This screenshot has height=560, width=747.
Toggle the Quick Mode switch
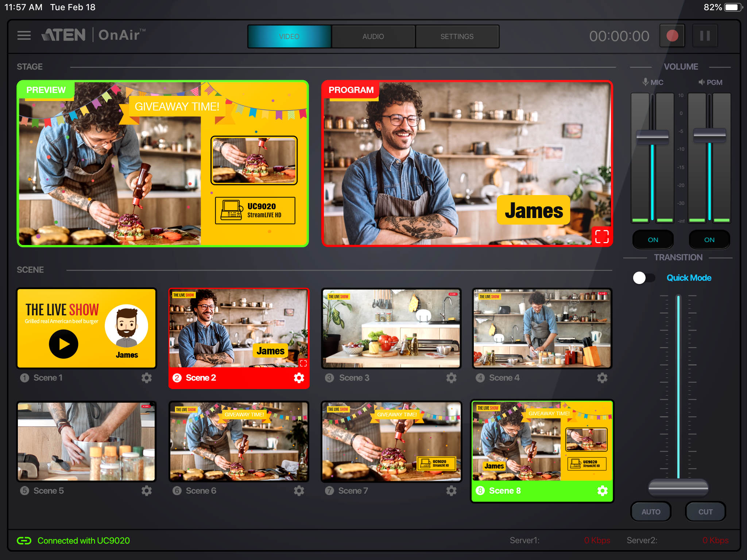644,278
